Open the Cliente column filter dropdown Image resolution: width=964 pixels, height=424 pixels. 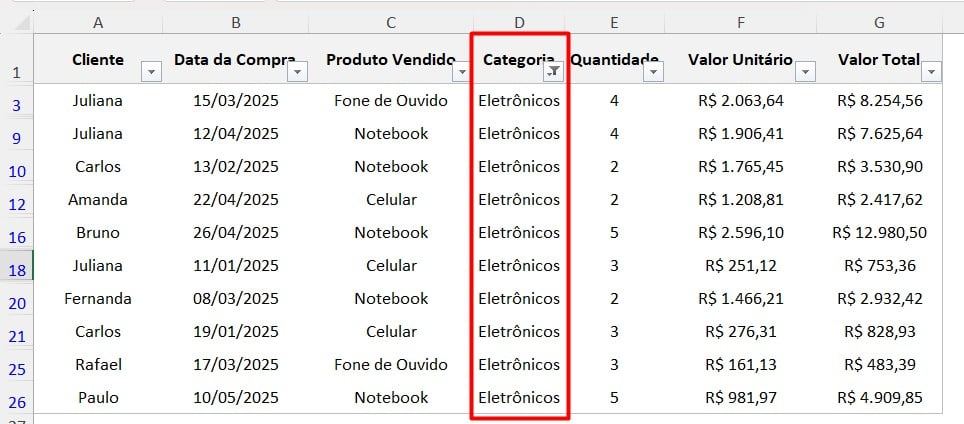click(151, 73)
